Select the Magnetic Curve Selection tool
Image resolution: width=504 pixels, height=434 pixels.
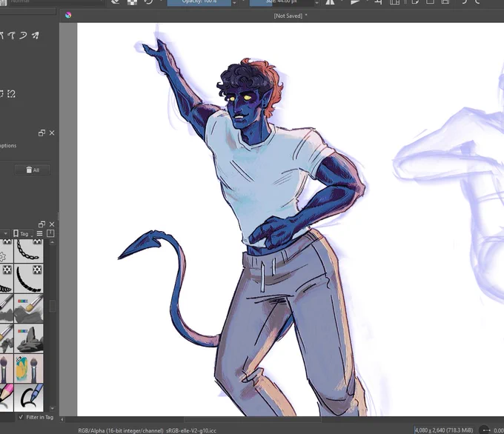pyautogui.click(x=11, y=93)
